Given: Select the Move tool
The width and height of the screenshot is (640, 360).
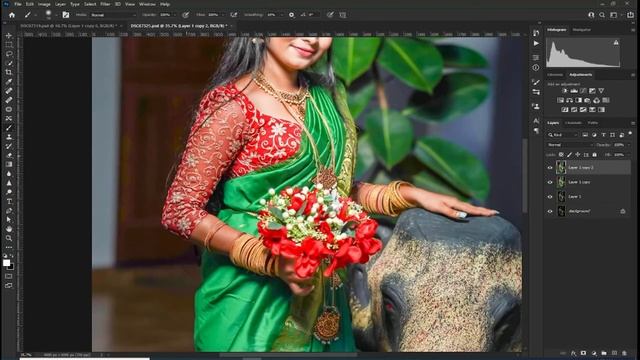Looking at the screenshot, I should click(x=9, y=36).
